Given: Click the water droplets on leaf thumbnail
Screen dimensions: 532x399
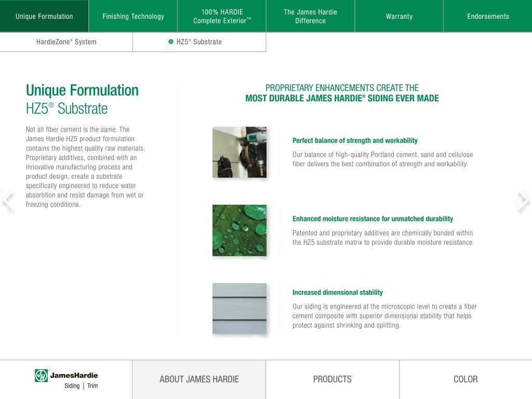Looking at the screenshot, I should (240, 230).
